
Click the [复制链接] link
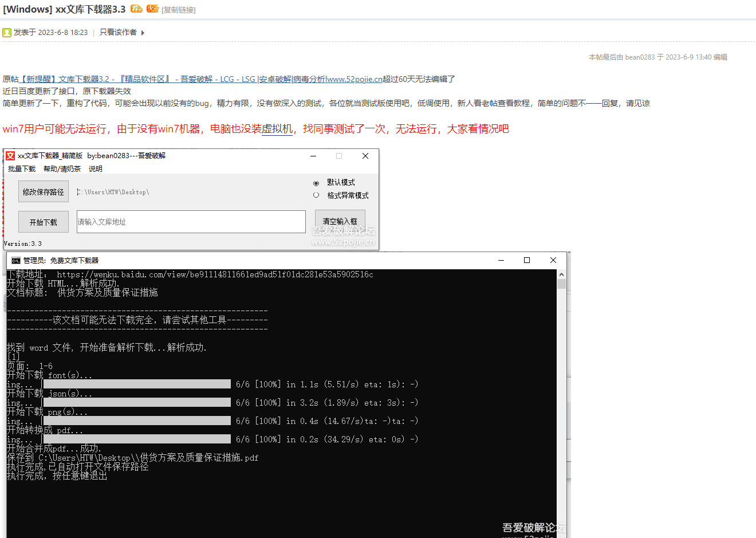click(x=179, y=10)
